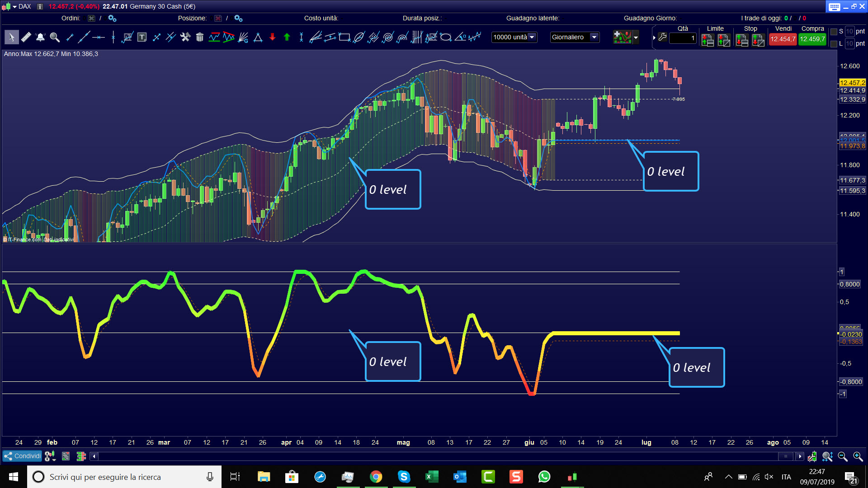This screenshot has width=868, height=488.
Task: Open the Giornaliero timeframe dropdown
Action: (575, 37)
